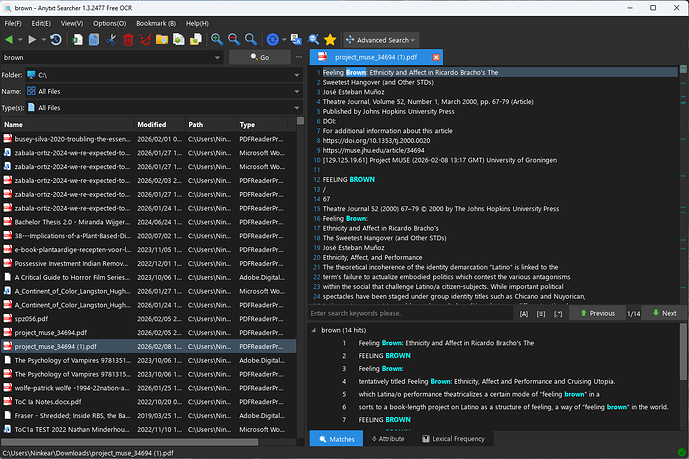
Task: Expand the Type(s) All Files dropdown
Action: click(297, 107)
